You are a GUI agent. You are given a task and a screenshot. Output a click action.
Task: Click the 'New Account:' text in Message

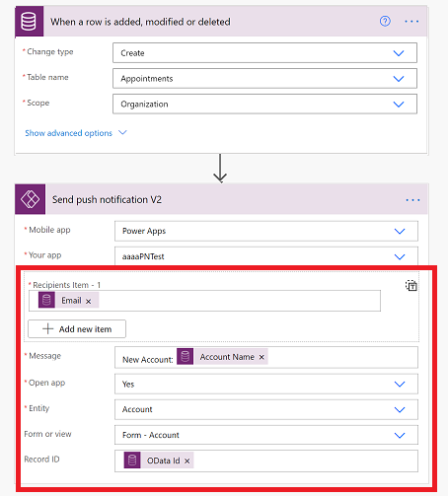(x=148, y=360)
